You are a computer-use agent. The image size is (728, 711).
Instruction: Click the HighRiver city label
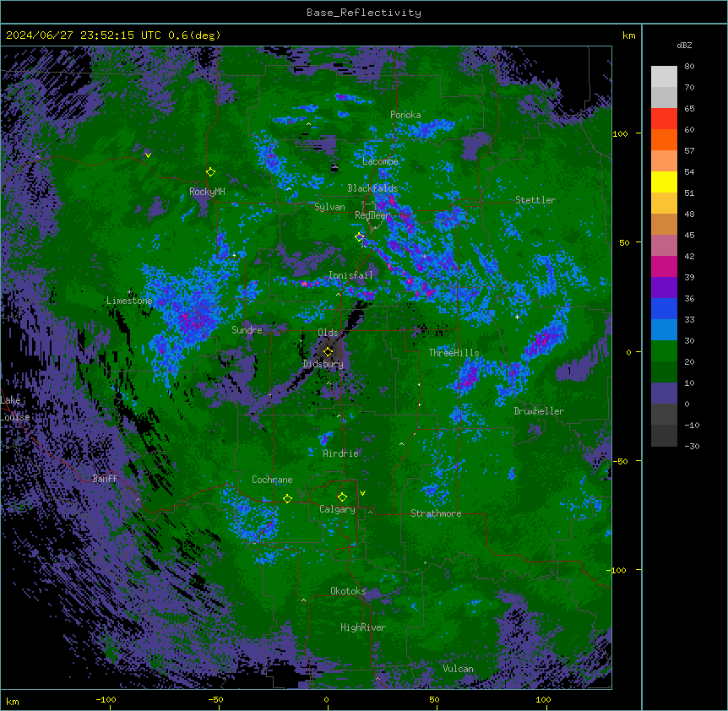pyautogui.click(x=363, y=627)
